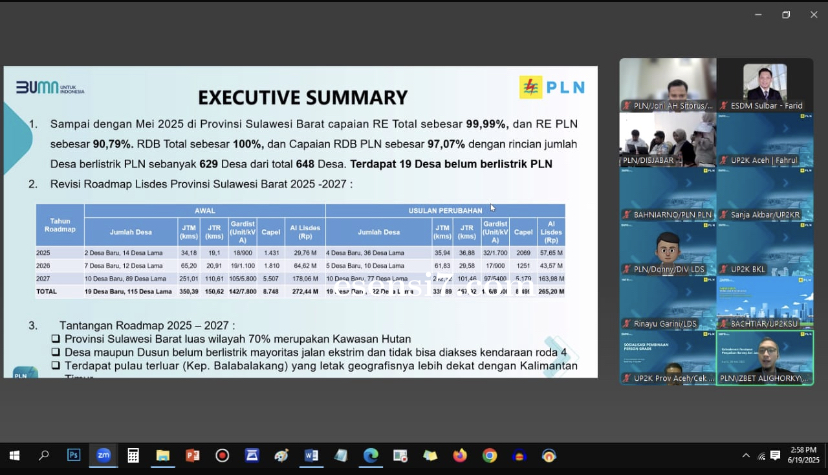Open Microsoft Edge from the taskbar

pos(370,455)
